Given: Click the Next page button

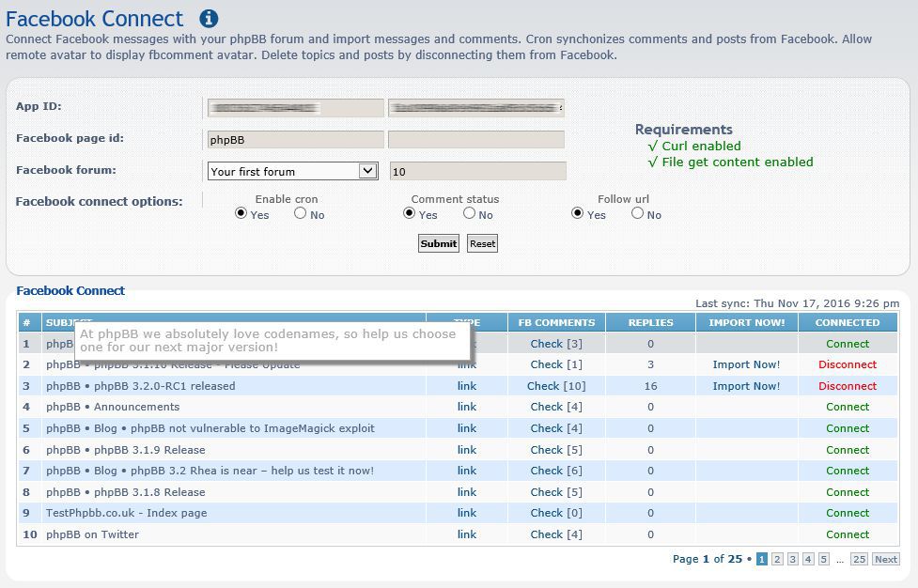Looking at the screenshot, I should [885, 559].
